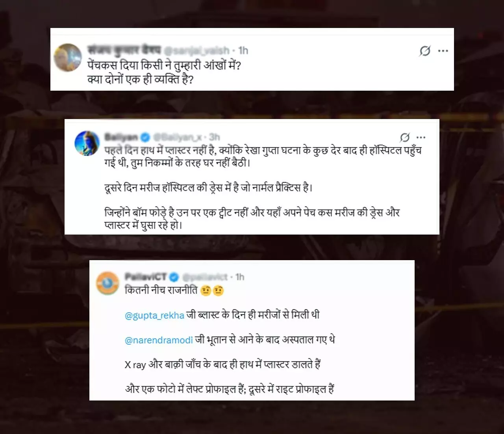
Task: Click the blue verified badge beside Baliyan
Action: pos(145,137)
